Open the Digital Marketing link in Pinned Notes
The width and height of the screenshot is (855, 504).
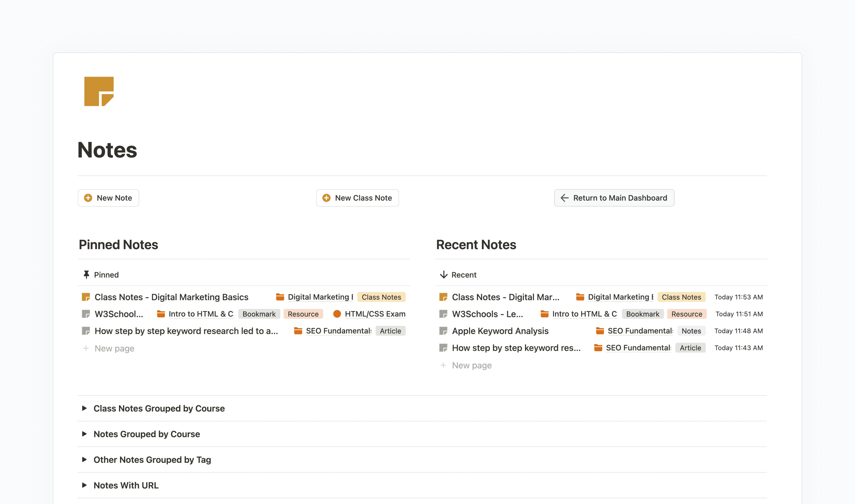[x=320, y=297]
